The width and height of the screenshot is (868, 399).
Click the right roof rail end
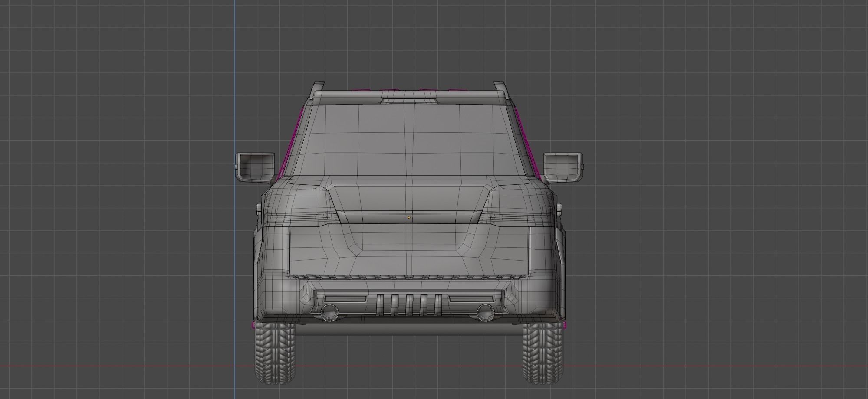[x=501, y=91]
